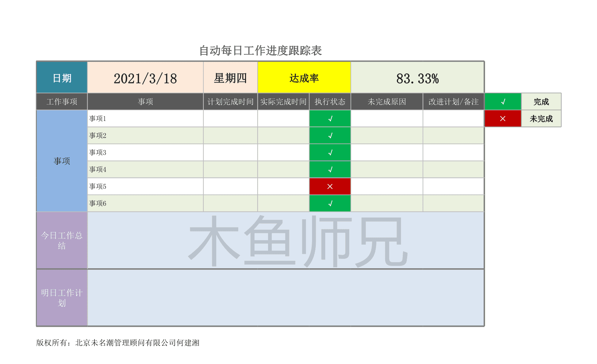Open the 执行状态 column header
This screenshot has height=364, width=597.
330,101
